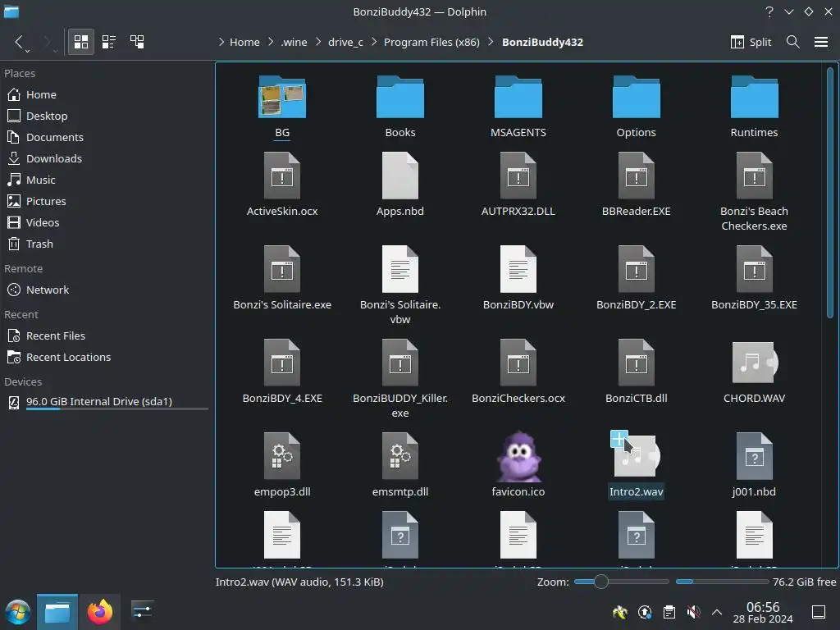Expand chevron before Home breadcrumb
The width and height of the screenshot is (840, 630).
pos(221,42)
